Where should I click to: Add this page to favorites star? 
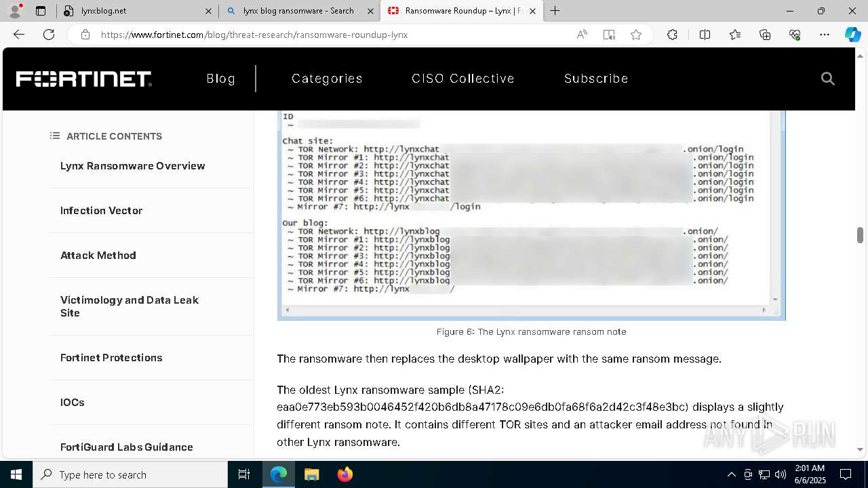click(636, 35)
